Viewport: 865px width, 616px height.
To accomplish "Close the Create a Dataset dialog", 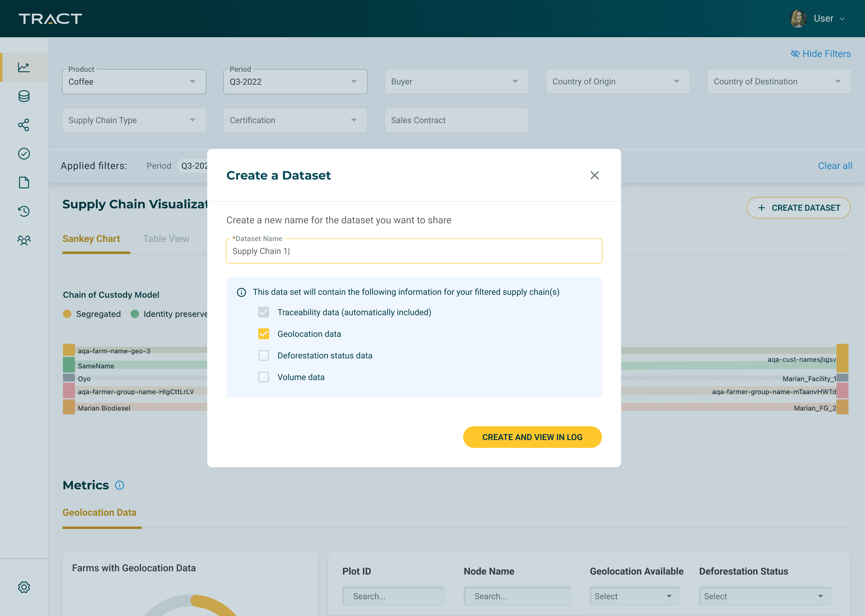I will (595, 175).
